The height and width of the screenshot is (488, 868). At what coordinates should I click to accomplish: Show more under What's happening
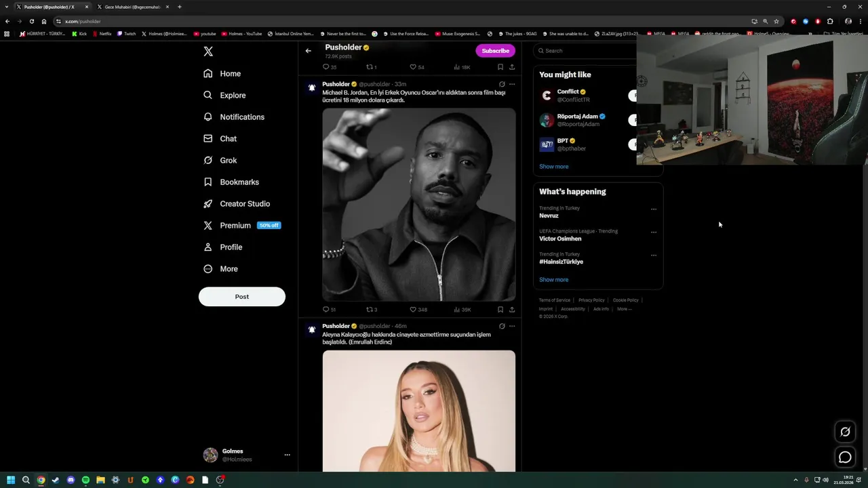554,280
